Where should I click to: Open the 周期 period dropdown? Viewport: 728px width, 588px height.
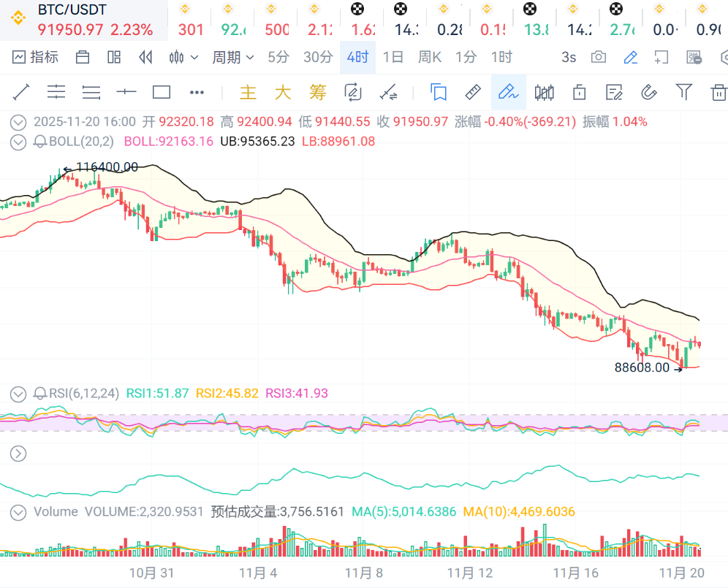click(232, 57)
